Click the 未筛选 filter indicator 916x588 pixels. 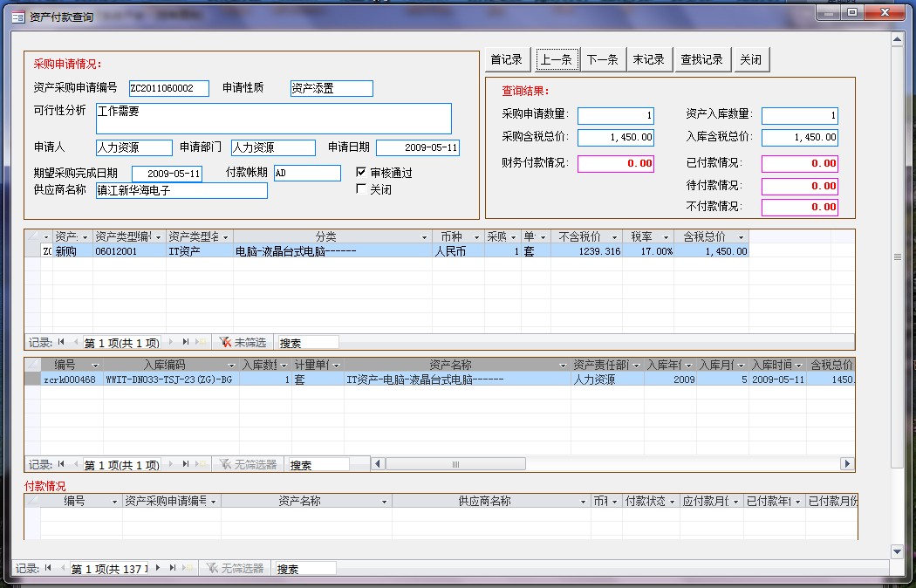coord(243,343)
